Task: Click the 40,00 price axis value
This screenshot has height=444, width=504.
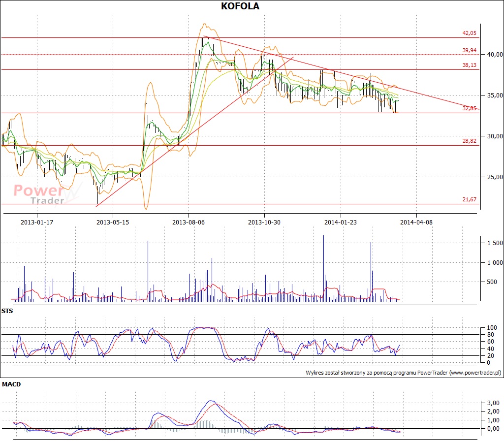Action: [x=495, y=54]
